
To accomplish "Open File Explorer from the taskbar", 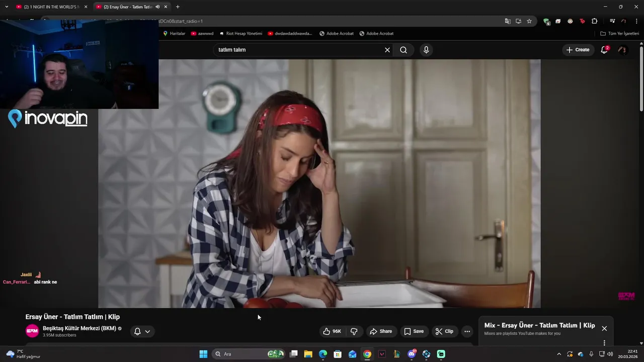I will 308,354.
